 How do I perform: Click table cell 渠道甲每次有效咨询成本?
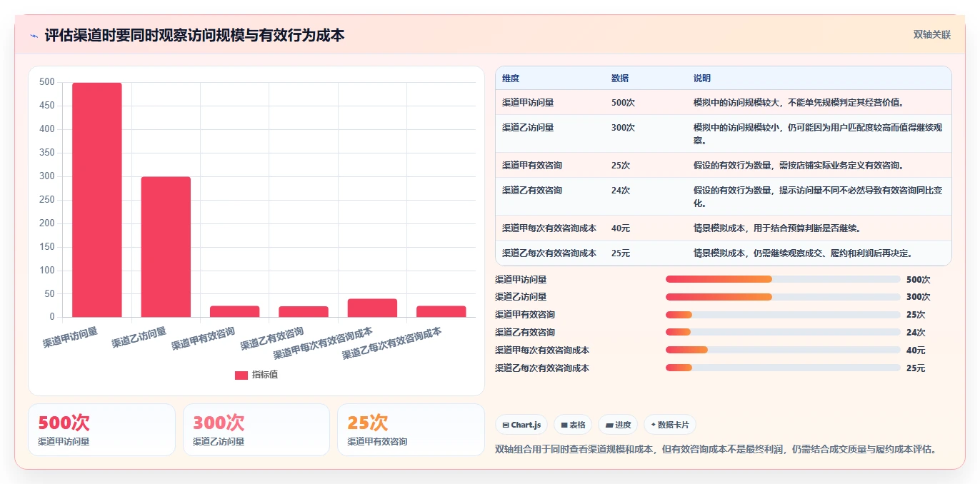tap(549, 228)
